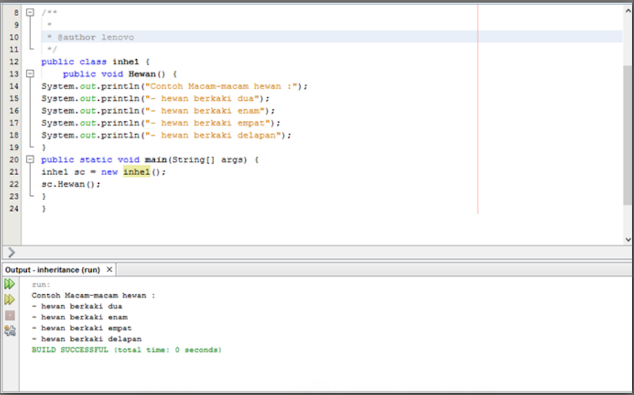Click line number 24 in the gutter
The image size is (634, 395).
coord(14,209)
